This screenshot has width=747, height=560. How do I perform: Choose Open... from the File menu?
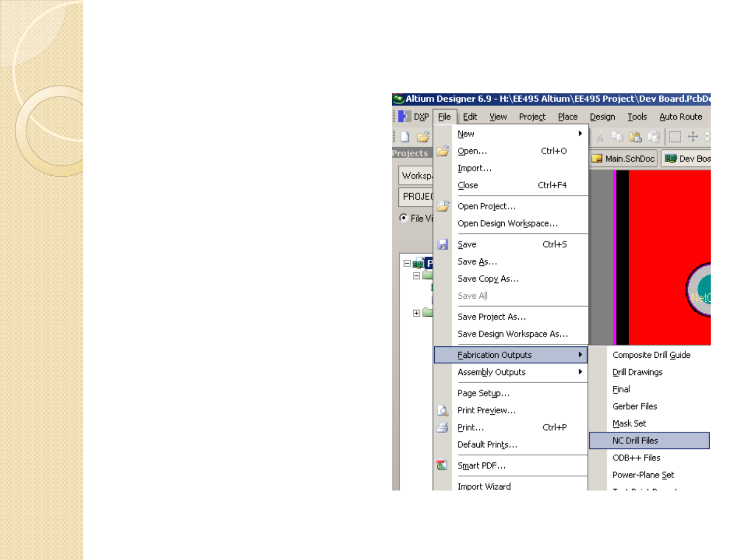[511, 151]
